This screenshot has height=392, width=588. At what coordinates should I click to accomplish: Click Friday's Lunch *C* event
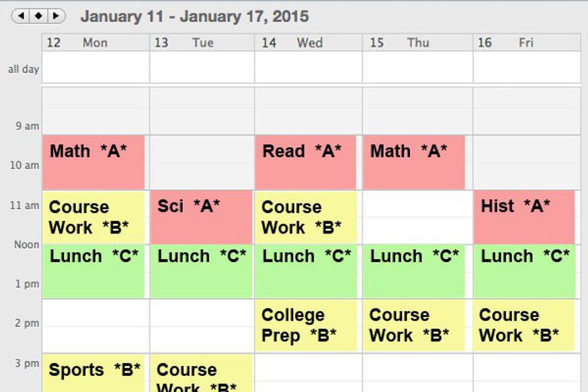[x=524, y=271]
